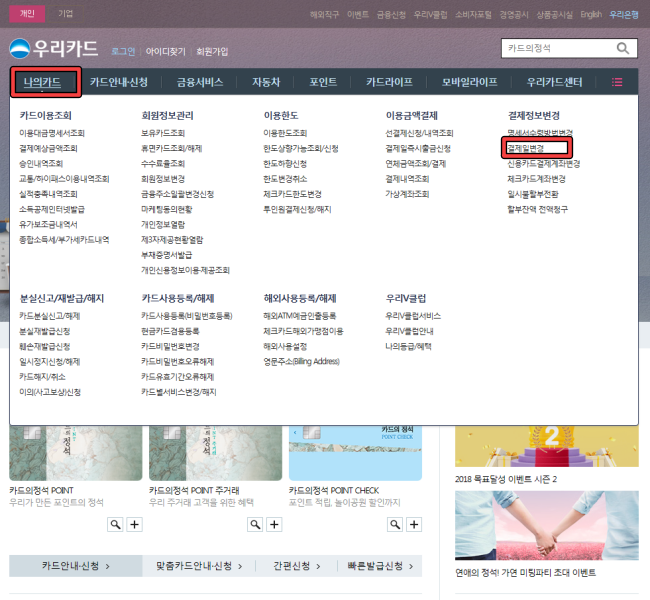
Task: Select 소득공제인터넷발급
Action: coord(52,209)
